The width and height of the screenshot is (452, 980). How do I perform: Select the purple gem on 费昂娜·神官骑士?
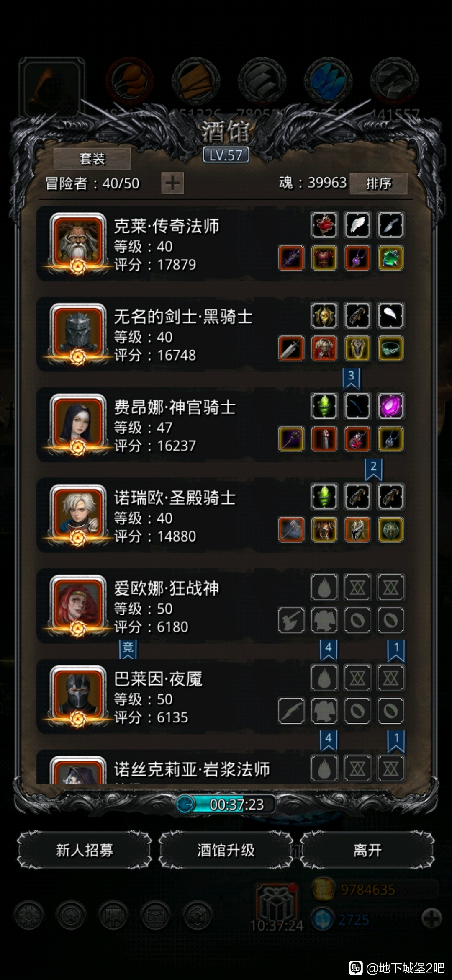coord(390,405)
